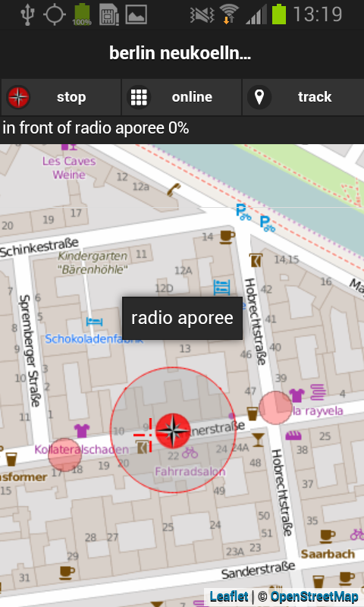Enable track with the pin button
This screenshot has width=364, height=607.
point(303,97)
